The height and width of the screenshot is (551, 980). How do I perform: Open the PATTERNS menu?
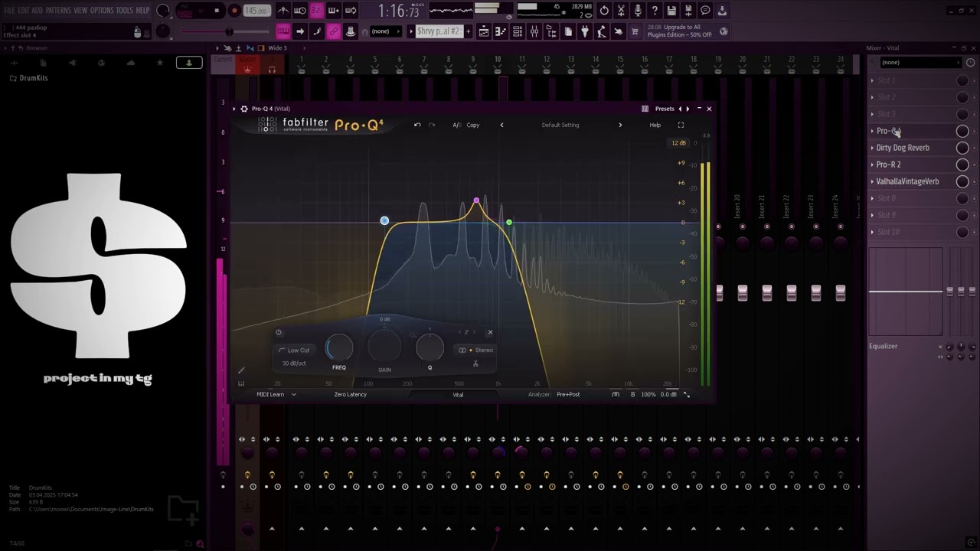pyautogui.click(x=58, y=10)
